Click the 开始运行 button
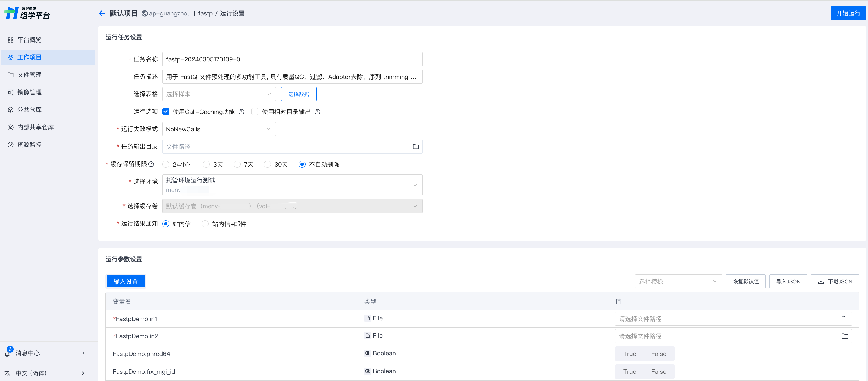This screenshot has width=868, height=381. pos(848,13)
